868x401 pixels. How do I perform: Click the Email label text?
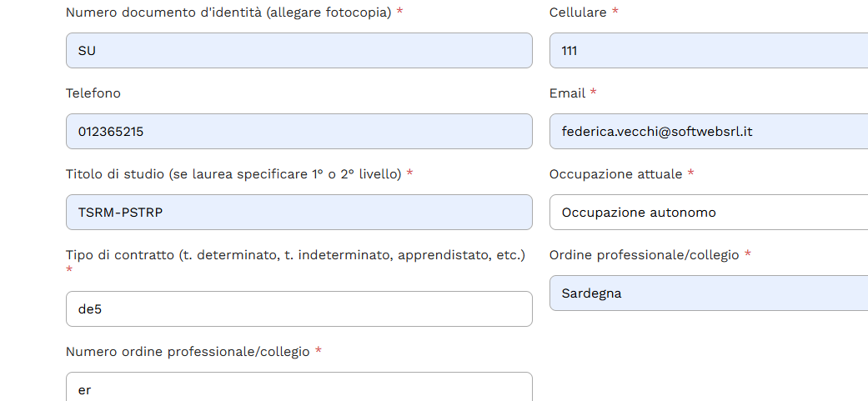point(567,93)
